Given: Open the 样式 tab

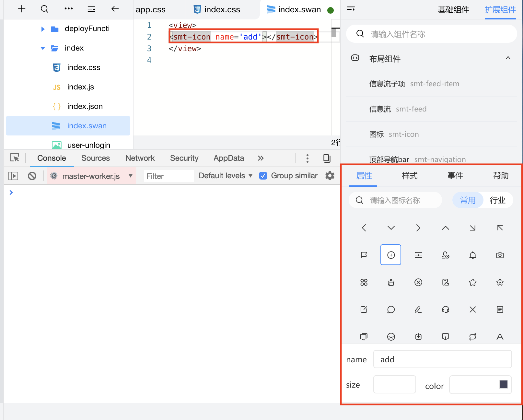Looking at the screenshot, I should point(410,176).
